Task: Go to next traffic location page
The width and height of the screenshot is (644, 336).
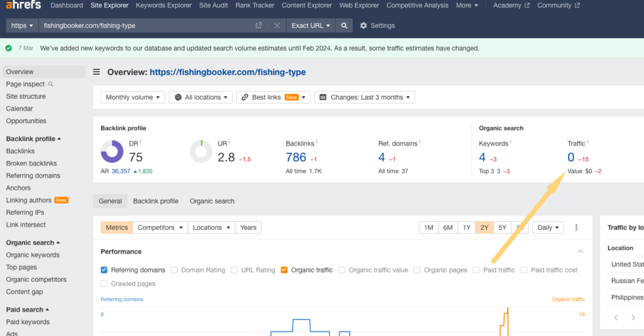Action: (633, 318)
